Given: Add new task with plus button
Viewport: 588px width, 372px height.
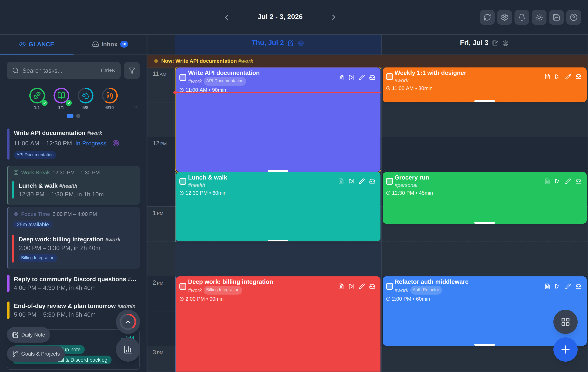Looking at the screenshot, I should 566,350.
